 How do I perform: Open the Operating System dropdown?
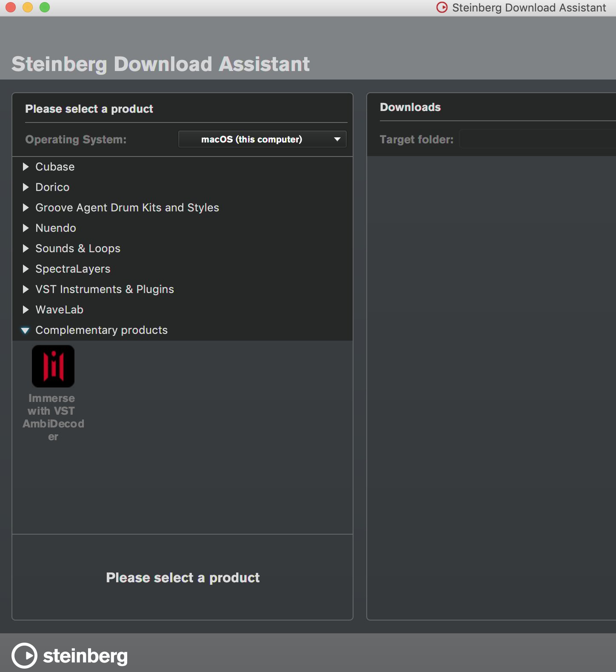(262, 139)
